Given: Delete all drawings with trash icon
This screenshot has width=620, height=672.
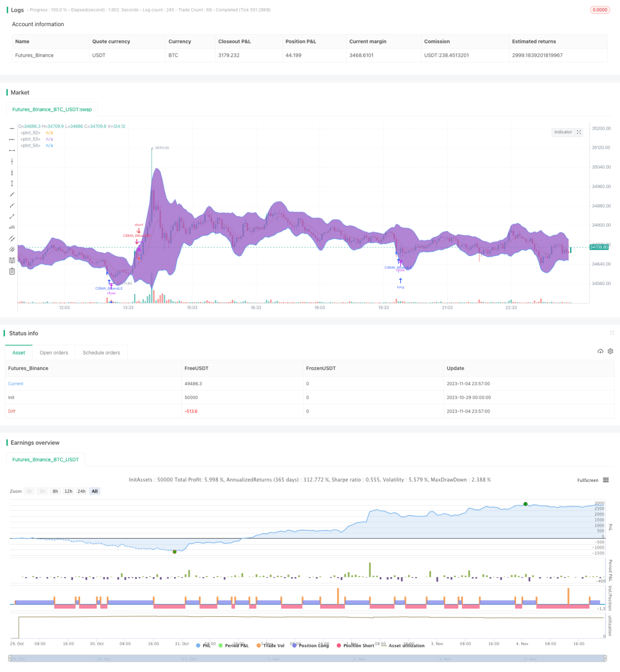Looking at the screenshot, I should 12,271.
